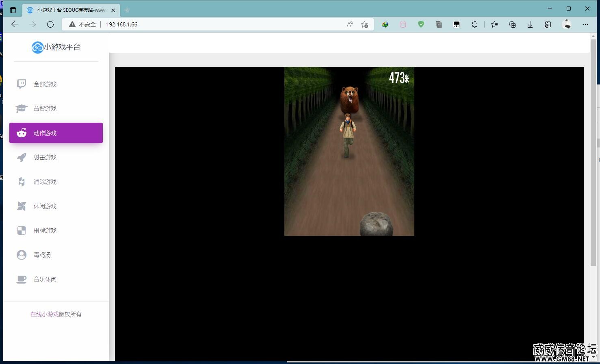Screen dimensions: 600x364
Task: Click the 不安全 security warning indicator
Action: 82,24
